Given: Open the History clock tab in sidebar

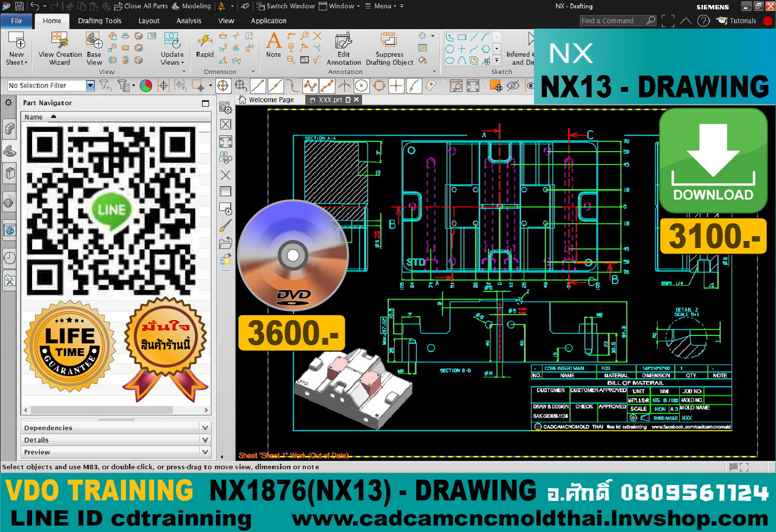Looking at the screenshot, I should 9,258.
